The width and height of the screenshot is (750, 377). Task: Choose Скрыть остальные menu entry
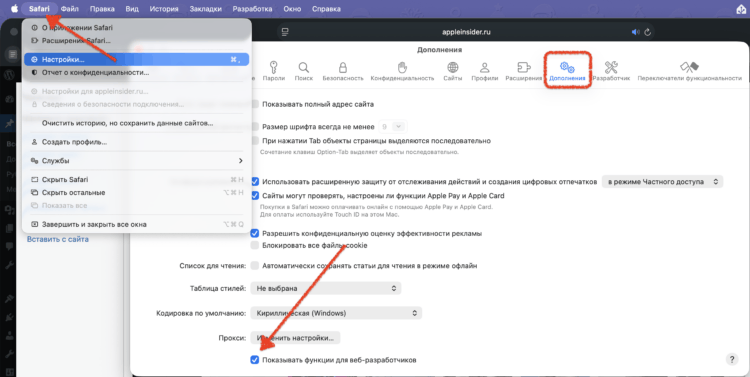point(137,192)
